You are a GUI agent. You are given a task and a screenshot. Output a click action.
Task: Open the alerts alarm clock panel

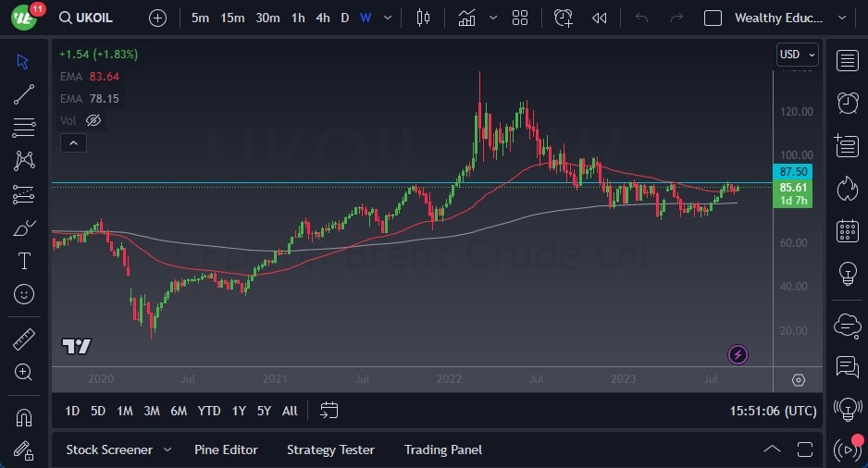(847, 103)
